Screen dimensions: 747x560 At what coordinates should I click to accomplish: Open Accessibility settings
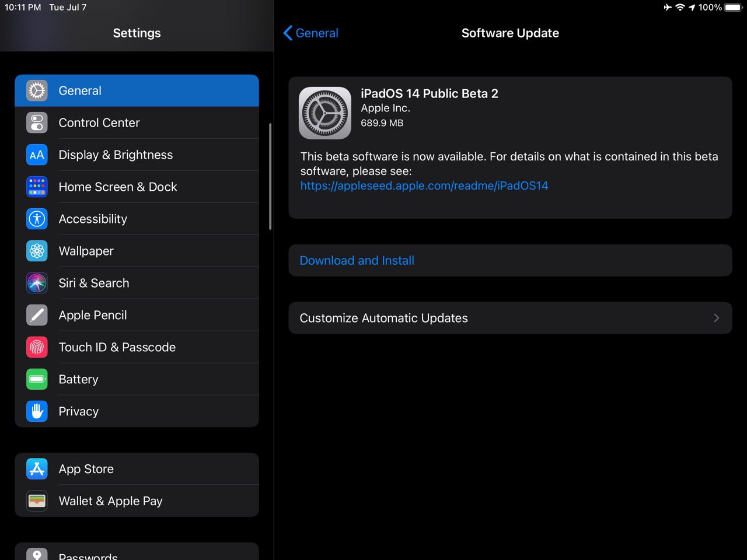click(137, 219)
